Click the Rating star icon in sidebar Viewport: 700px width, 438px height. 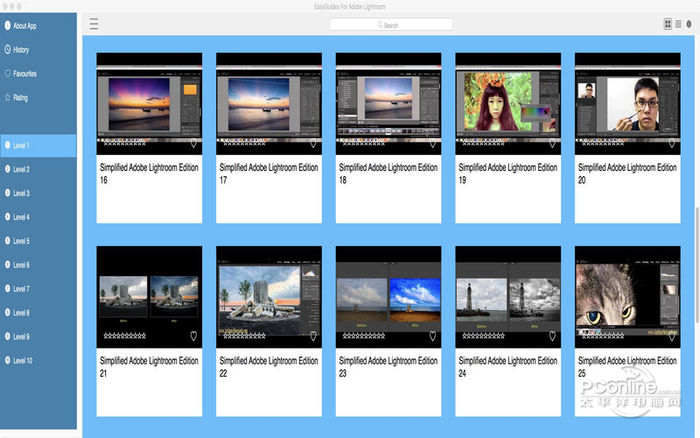(8, 97)
